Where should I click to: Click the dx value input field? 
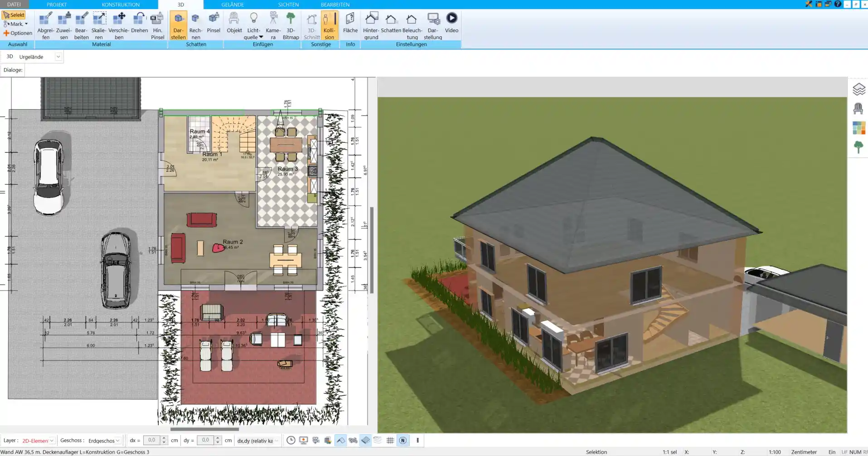point(152,440)
